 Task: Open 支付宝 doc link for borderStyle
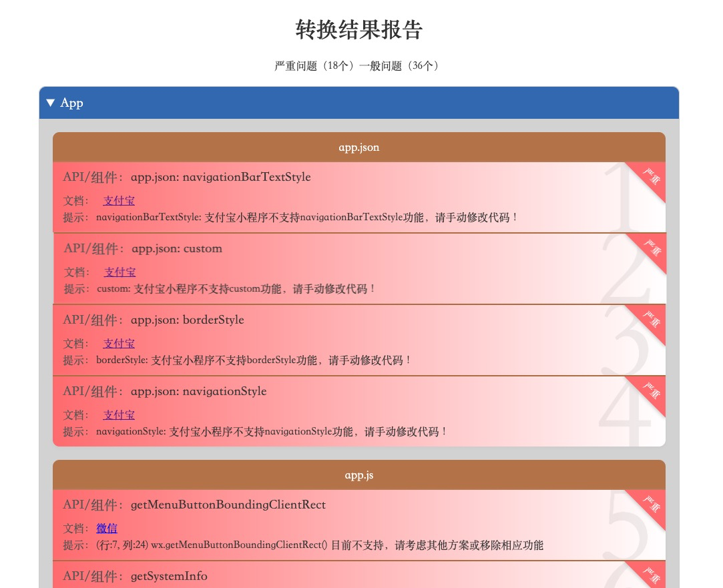pyautogui.click(x=119, y=344)
